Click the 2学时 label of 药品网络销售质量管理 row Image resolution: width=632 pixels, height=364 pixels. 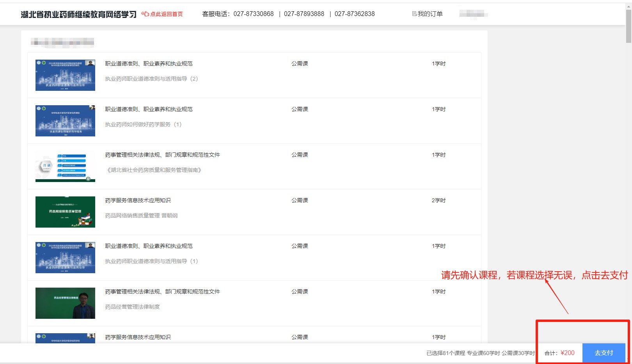(438, 200)
